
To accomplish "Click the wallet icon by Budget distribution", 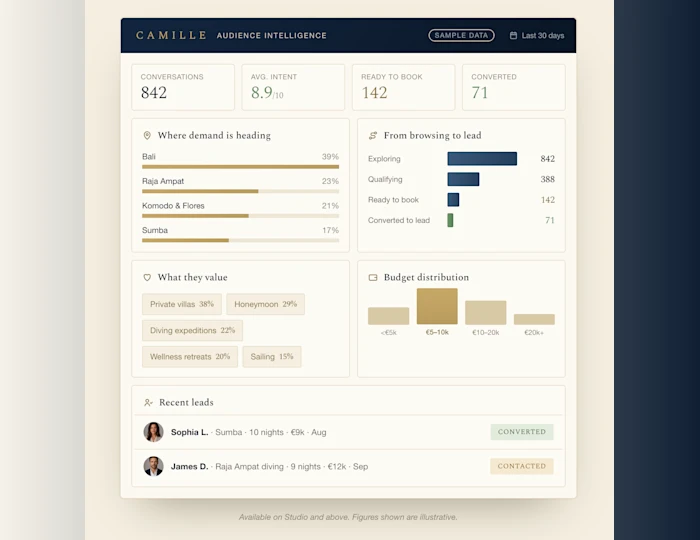I will coord(373,278).
